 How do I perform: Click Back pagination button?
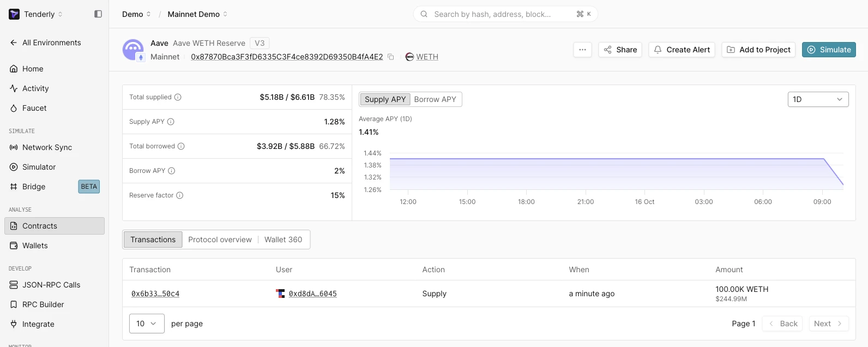pyautogui.click(x=783, y=324)
